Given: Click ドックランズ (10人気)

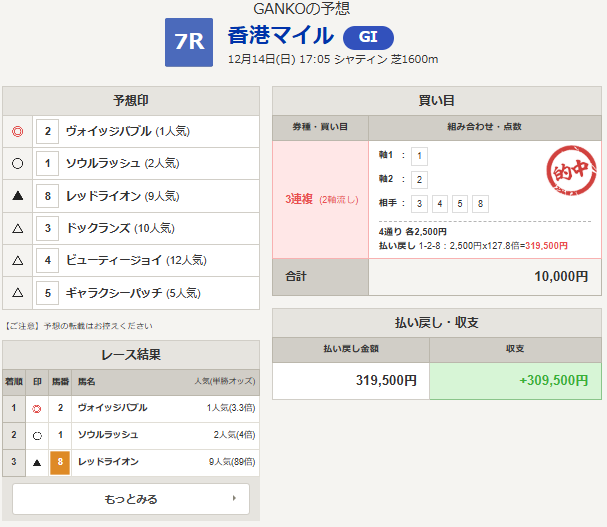Looking at the screenshot, I should coord(120,228).
